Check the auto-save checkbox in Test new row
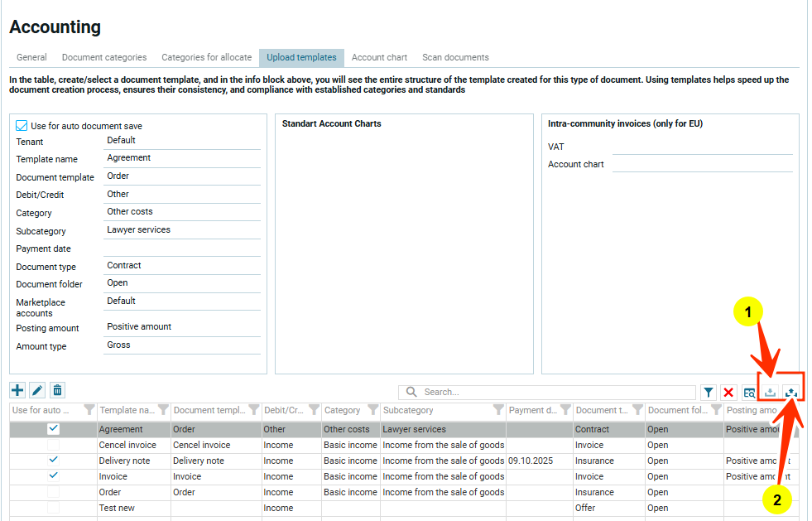 pos(54,508)
